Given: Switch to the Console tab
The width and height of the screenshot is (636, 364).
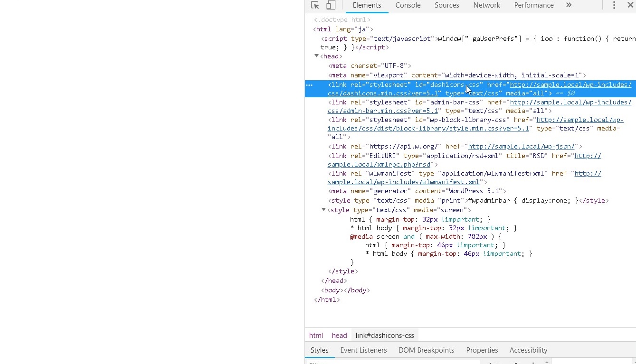Looking at the screenshot, I should pos(408,5).
